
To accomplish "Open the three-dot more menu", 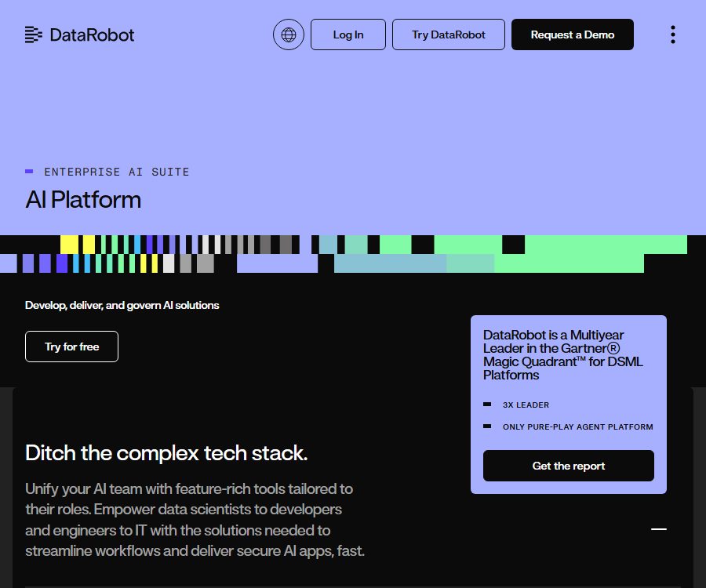I will pyautogui.click(x=673, y=34).
